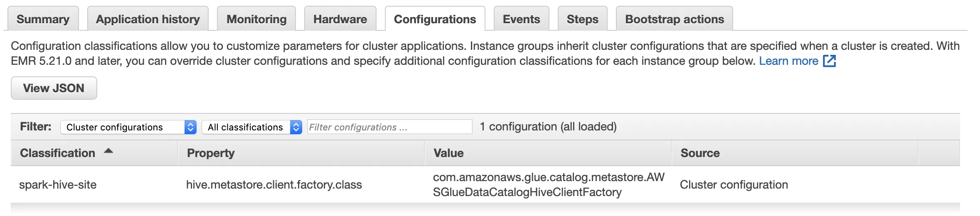Select the Configurations tab
This screenshot has height=216, width=980.
435,19
